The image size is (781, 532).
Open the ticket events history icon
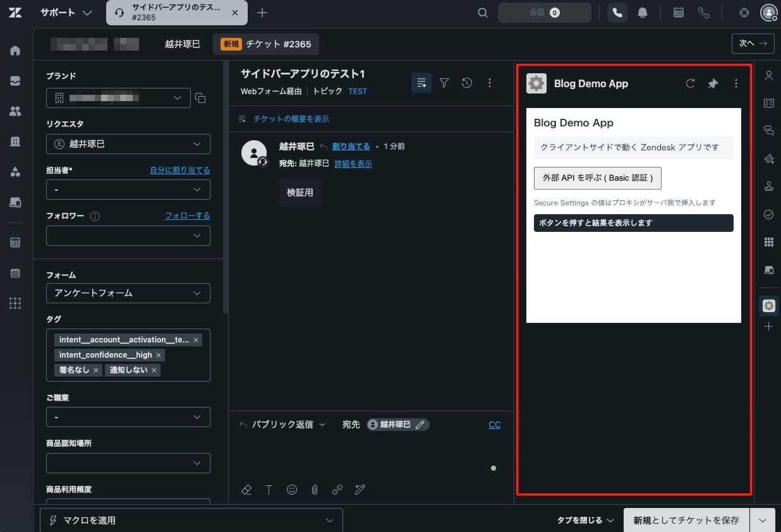[467, 83]
